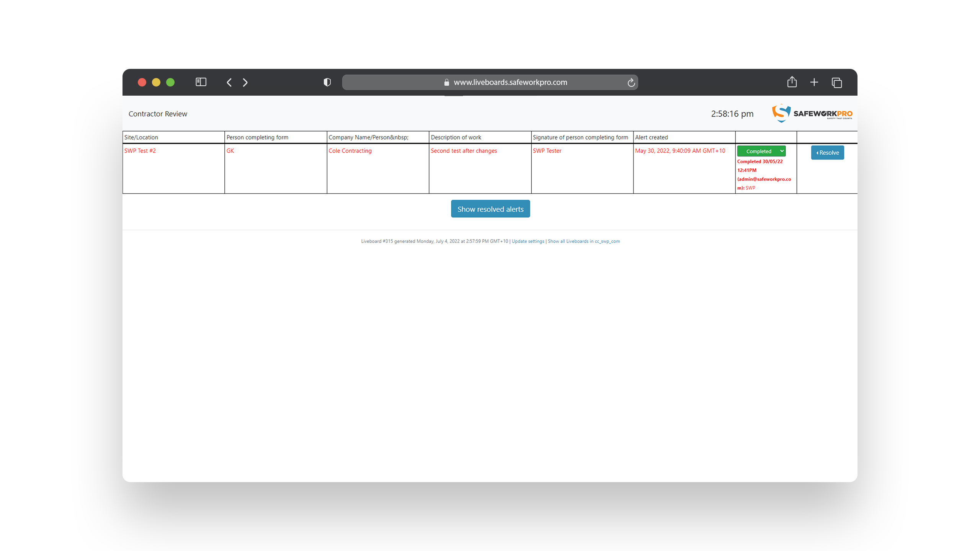Click the new tab icon in browser
Screen dimensions: 980x551
click(x=814, y=82)
